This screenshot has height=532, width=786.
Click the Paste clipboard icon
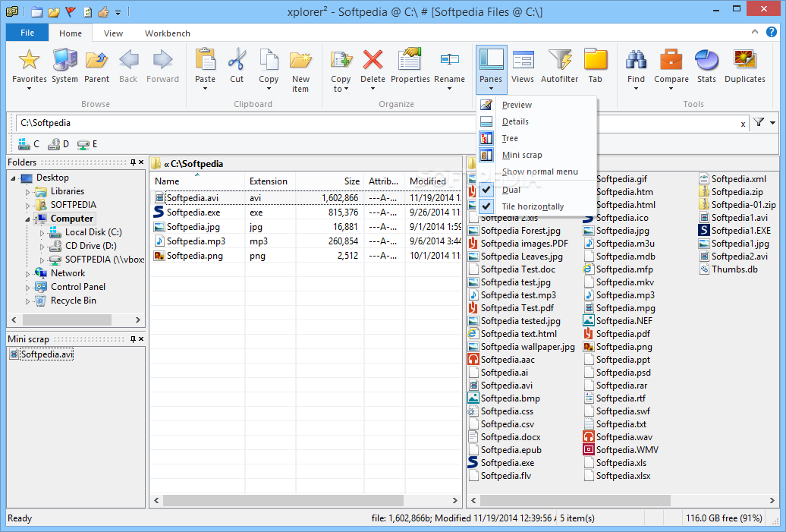[x=205, y=60]
